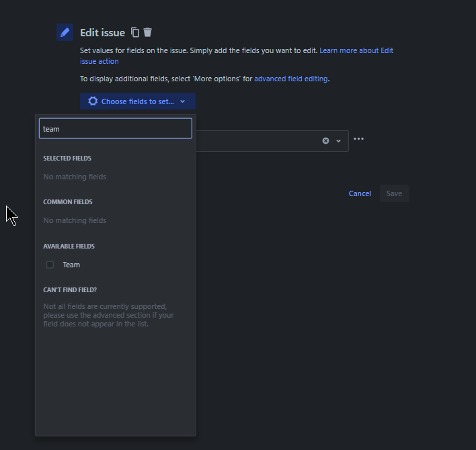The height and width of the screenshot is (450, 476).
Task: Open the three-dot more options menu
Action: click(358, 139)
